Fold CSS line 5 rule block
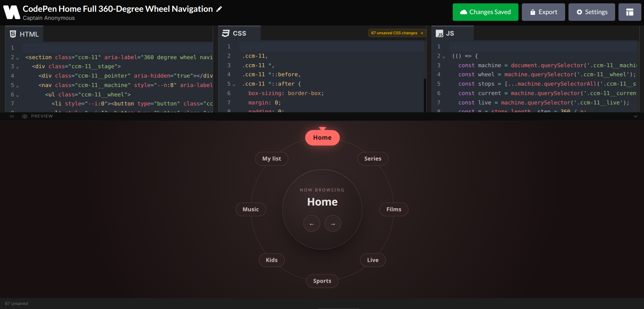Viewport: 644px width, 309px height. coord(234,85)
